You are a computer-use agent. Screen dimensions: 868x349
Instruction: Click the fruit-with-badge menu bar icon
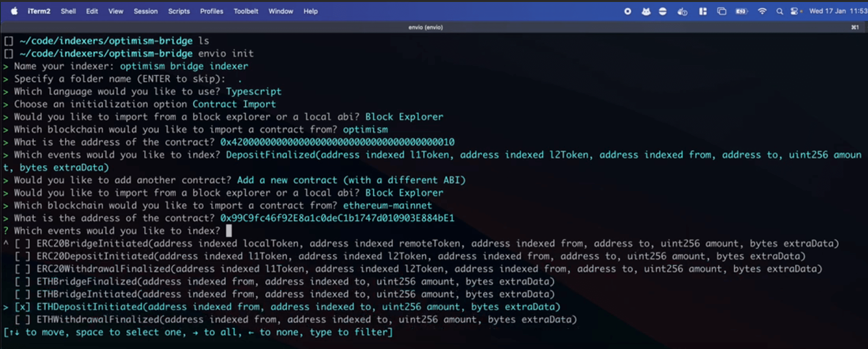point(682,11)
